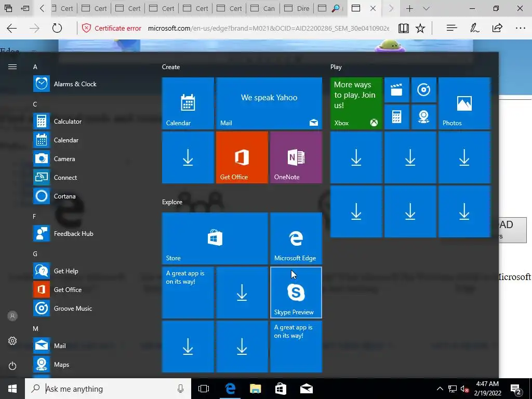The width and height of the screenshot is (532, 399).
Task: Open the Action Center notifications
Action: click(x=516, y=389)
